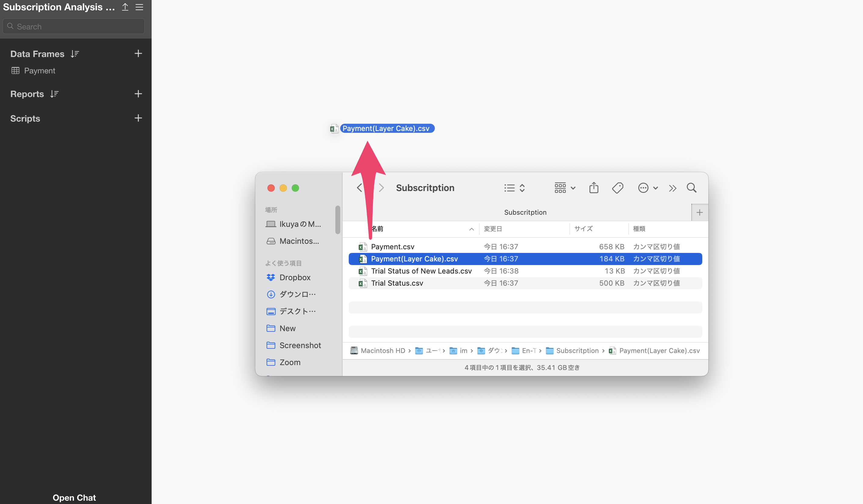The width and height of the screenshot is (863, 504).
Task: Add a new Data Frame with plus icon
Action: [x=138, y=53]
